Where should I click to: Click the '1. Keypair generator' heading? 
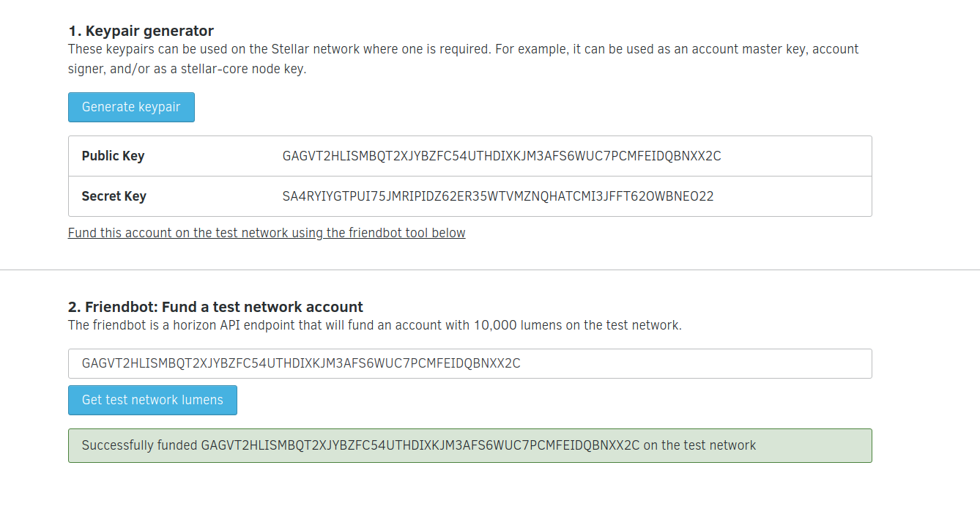coord(141,31)
